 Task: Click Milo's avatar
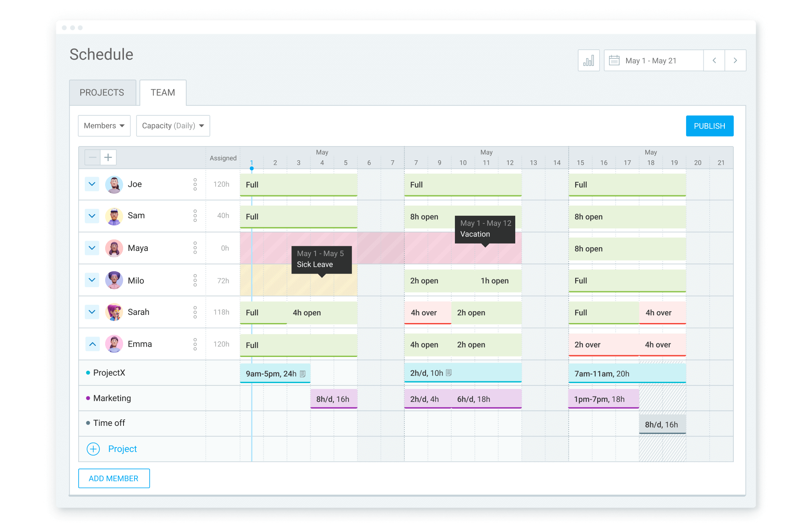tap(114, 280)
